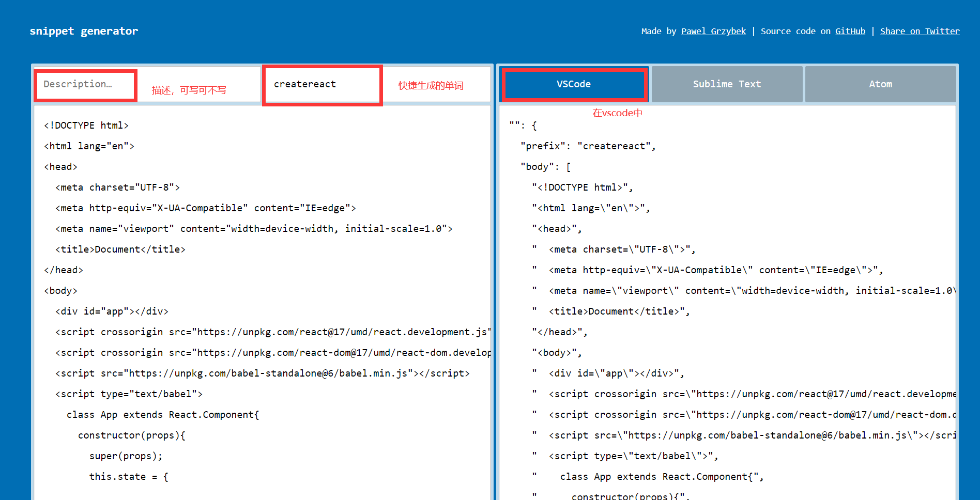This screenshot has height=500, width=980.
Task: Click the react-dom script line in output panel
Action: pyautogui.click(x=744, y=415)
